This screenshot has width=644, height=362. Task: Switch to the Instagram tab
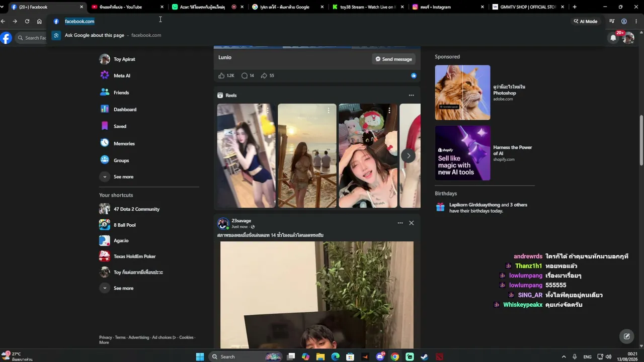pyautogui.click(x=447, y=7)
